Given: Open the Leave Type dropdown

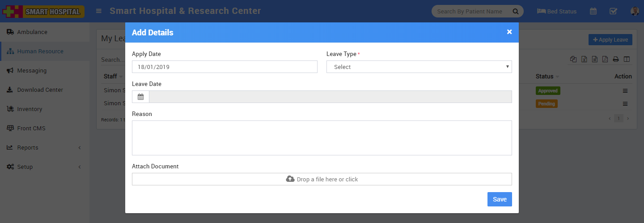Looking at the screenshot, I should 419,67.
